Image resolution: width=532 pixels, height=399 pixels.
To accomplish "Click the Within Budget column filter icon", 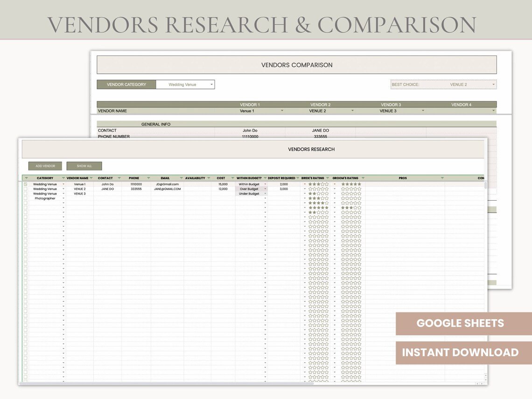I will 265,178.
